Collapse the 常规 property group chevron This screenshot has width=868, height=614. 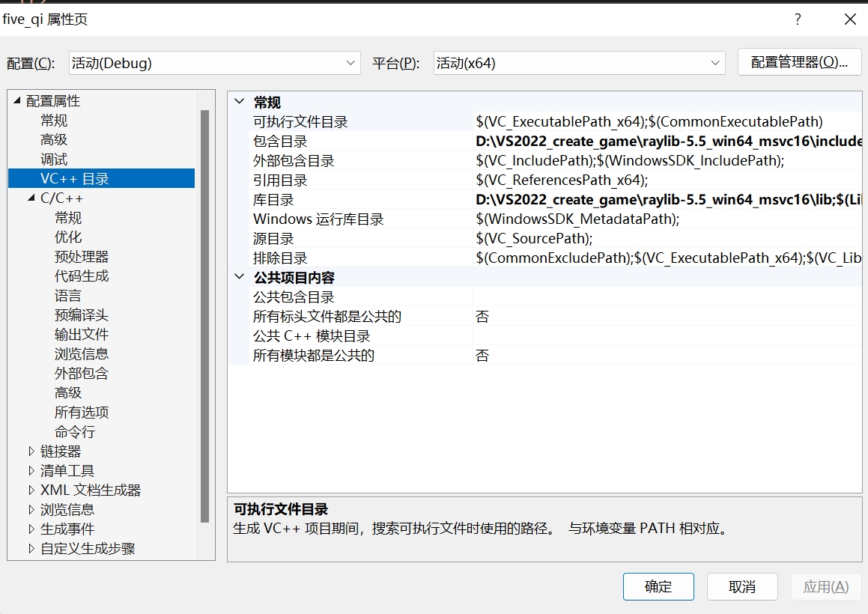[239, 101]
